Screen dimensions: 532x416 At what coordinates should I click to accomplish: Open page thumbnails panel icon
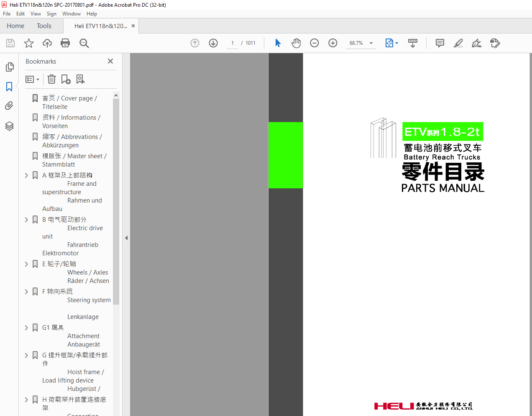pos(9,67)
